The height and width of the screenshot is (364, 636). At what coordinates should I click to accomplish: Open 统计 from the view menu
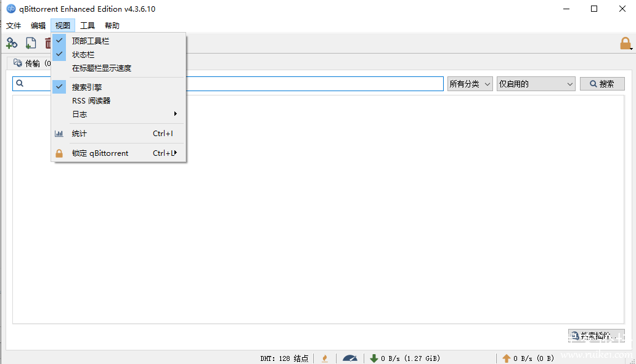[119, 134]
